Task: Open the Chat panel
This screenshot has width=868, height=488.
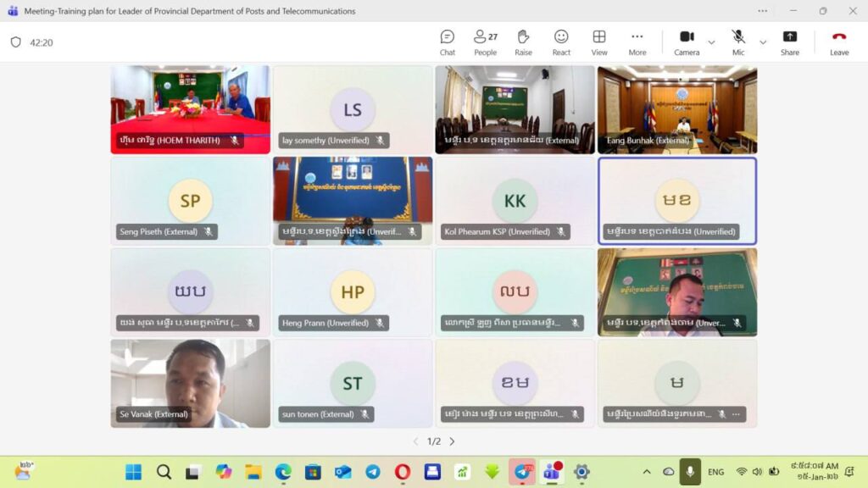Action: pos(447,42)
